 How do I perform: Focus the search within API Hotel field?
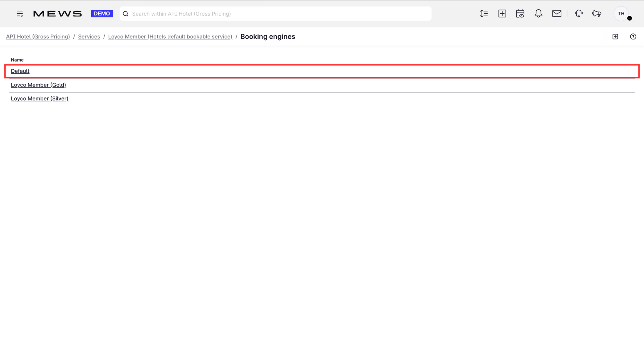[275, 14]
